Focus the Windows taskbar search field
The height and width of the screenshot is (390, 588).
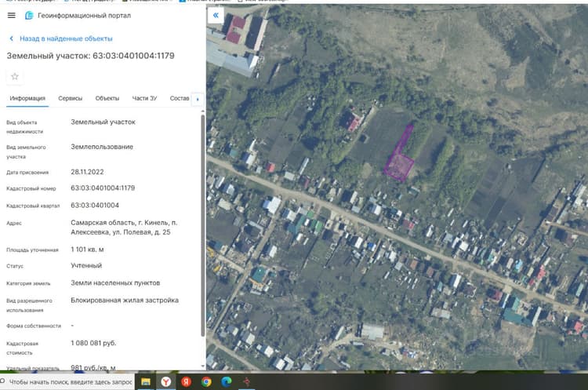(67, 382)
